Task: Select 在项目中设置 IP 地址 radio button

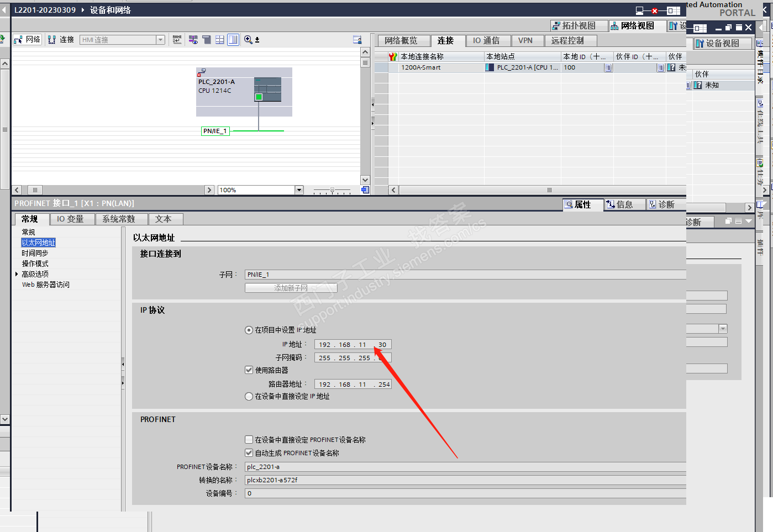Action: coord(249,330)
